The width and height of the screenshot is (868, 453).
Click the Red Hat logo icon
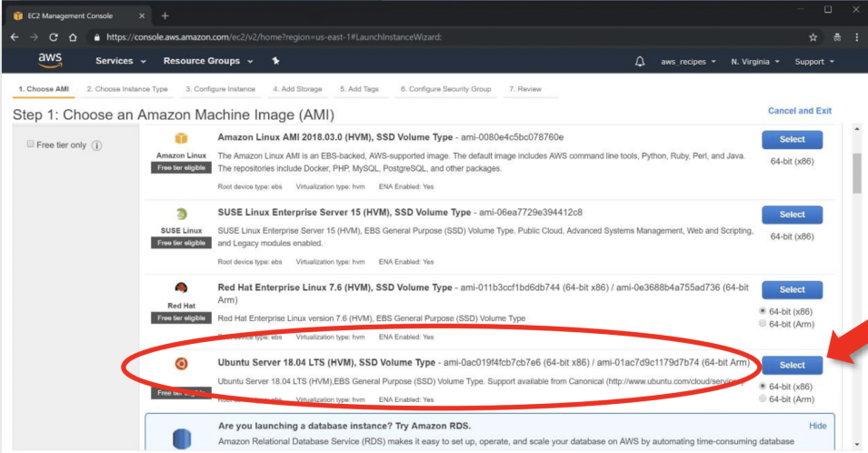click(x=181, y=288)
